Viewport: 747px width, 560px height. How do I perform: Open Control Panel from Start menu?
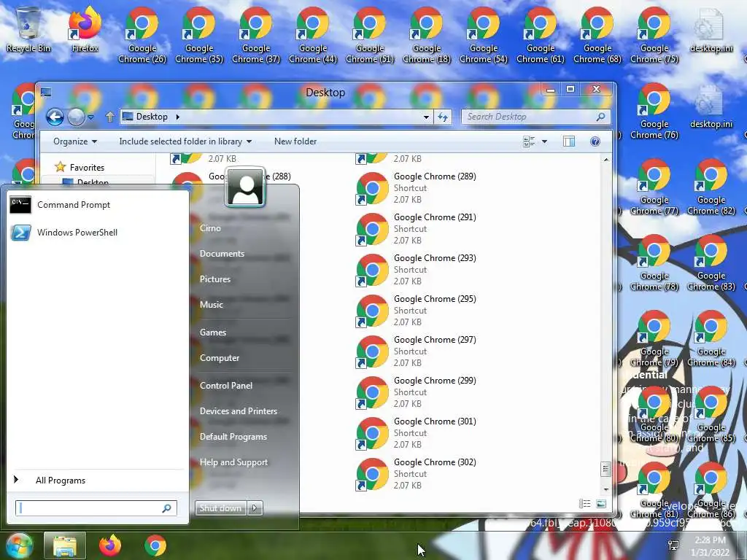(x=226, y=385)
